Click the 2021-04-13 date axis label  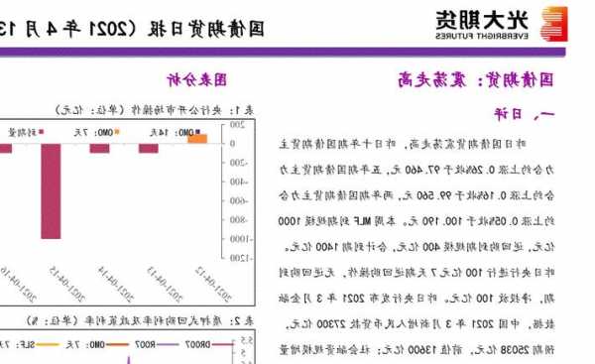pos(165,284)
